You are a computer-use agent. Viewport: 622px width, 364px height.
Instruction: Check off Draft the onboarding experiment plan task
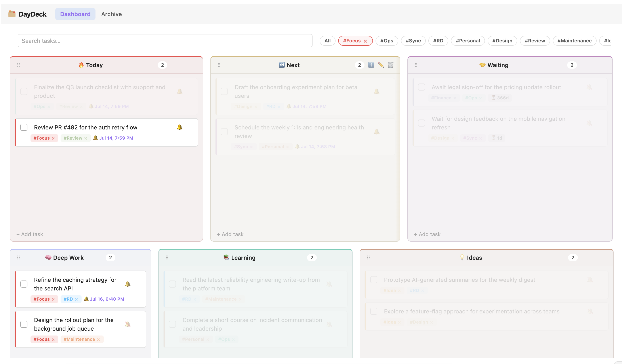click(224, 91)
